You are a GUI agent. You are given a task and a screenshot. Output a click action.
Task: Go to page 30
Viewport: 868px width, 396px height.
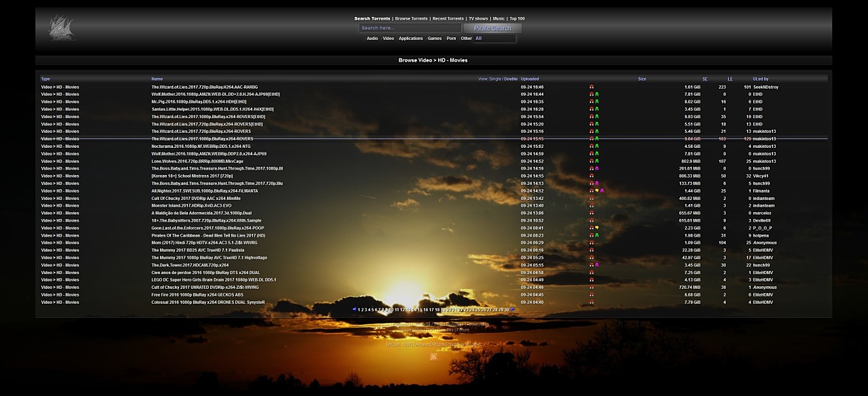click(507, 310)
